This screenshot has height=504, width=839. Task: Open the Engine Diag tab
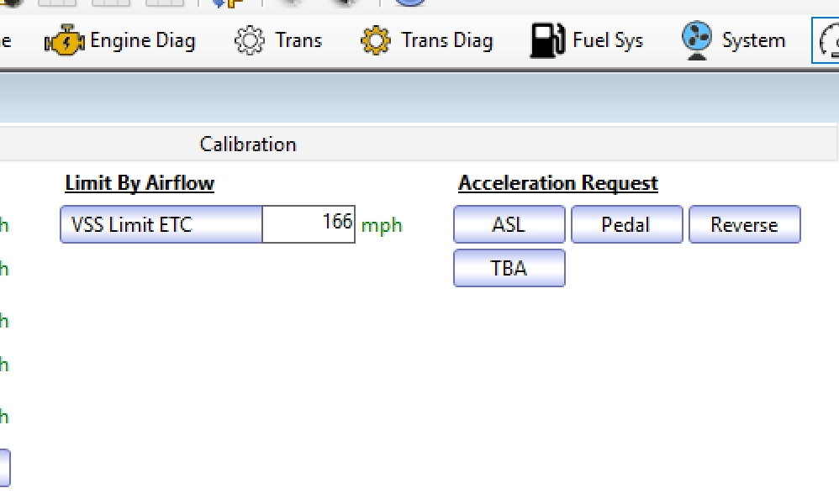click(x=120, y=40)
